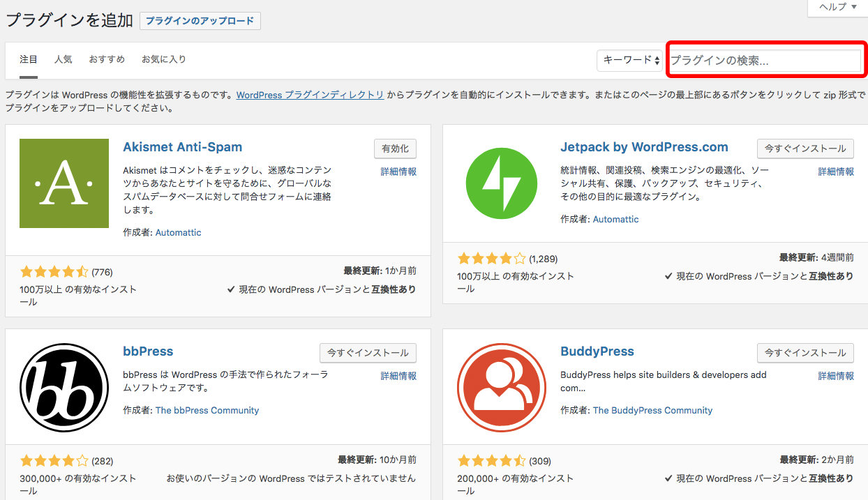Screen dimensions: 868x500
Task: Click the プラグインのアップロード button
Action: (x=200, y=21)
